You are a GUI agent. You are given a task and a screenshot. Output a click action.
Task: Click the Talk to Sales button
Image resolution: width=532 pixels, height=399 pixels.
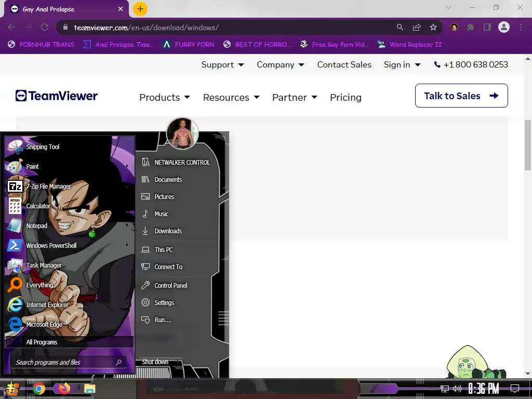(x=461, y=96)
